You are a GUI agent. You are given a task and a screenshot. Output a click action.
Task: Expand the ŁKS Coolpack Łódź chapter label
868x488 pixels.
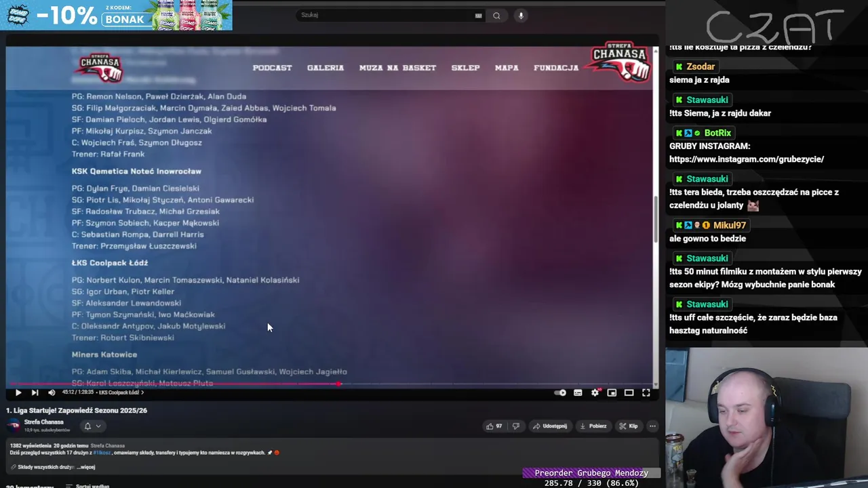click(121, 392)
